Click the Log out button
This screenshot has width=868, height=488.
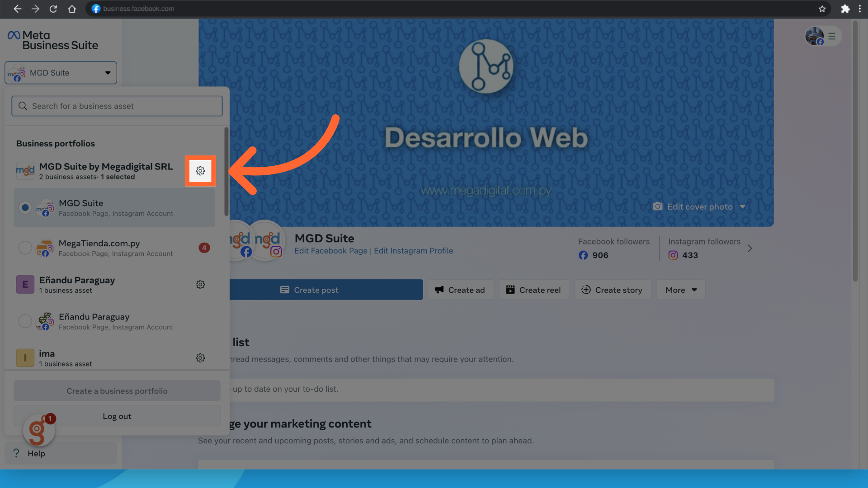(x=117, y=416)
